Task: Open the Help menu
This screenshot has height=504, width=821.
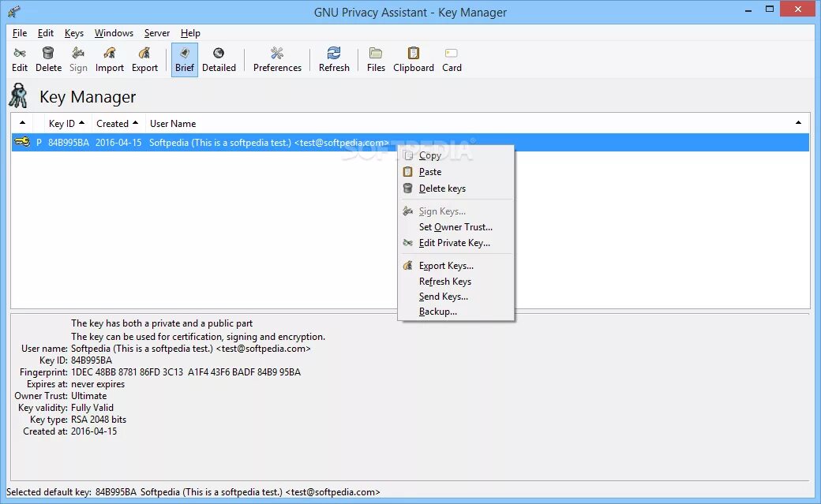Action: click(x=190, y=33)
